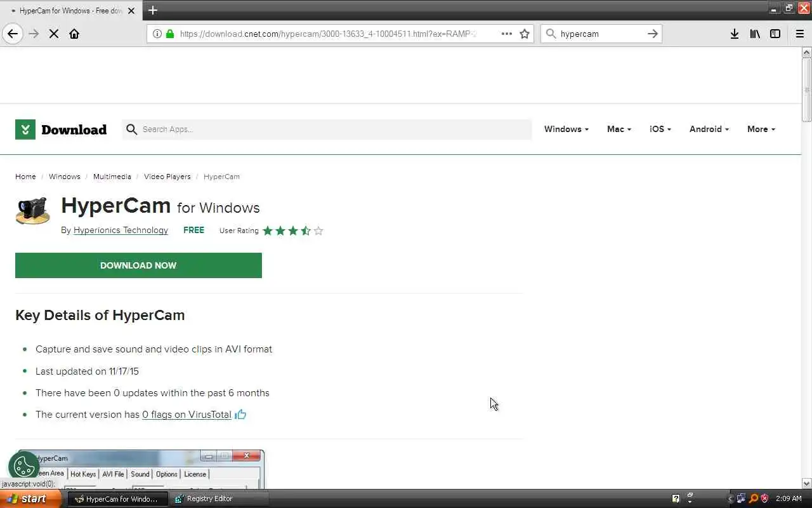
Task: Expand hidden system tray icons
Action: coord(730,498)
